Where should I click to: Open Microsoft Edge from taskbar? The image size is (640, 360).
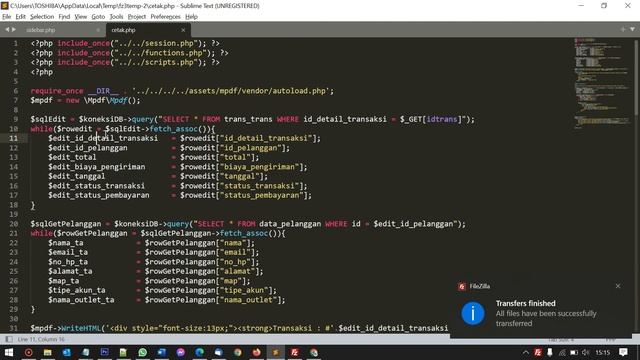click(200, 352)
